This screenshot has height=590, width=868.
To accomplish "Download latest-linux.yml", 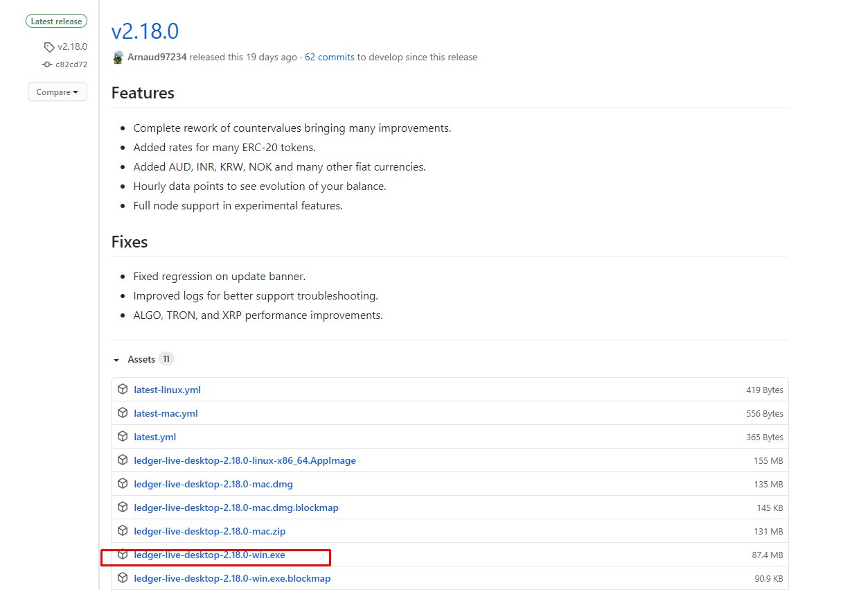I will tap(167, 390).
